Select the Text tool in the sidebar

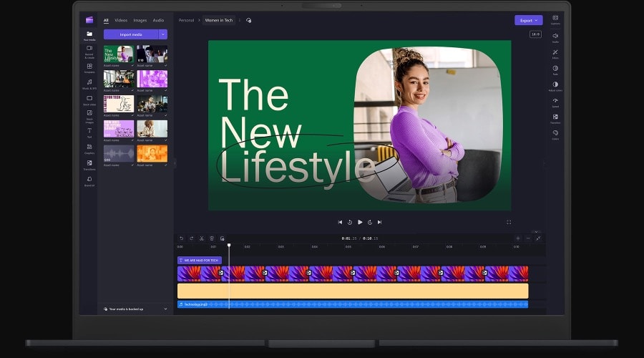click(x=89, y=132)
